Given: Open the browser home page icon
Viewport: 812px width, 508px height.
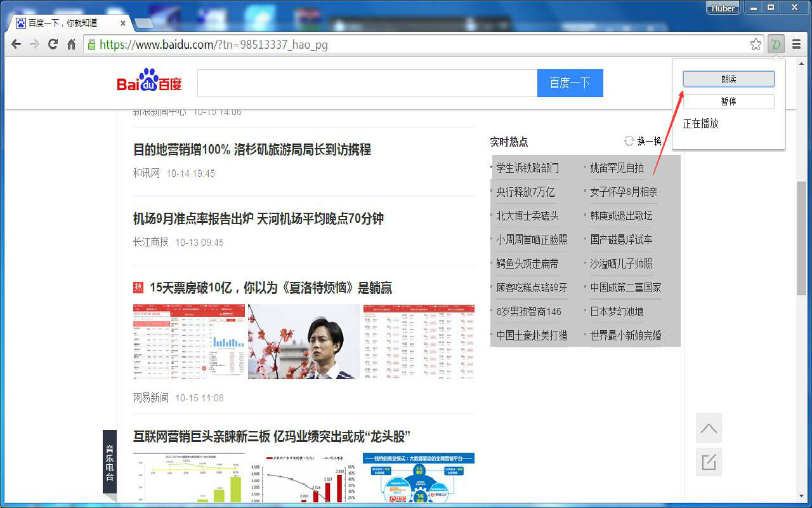Looking at the screenshot, I should click(71, 44).
